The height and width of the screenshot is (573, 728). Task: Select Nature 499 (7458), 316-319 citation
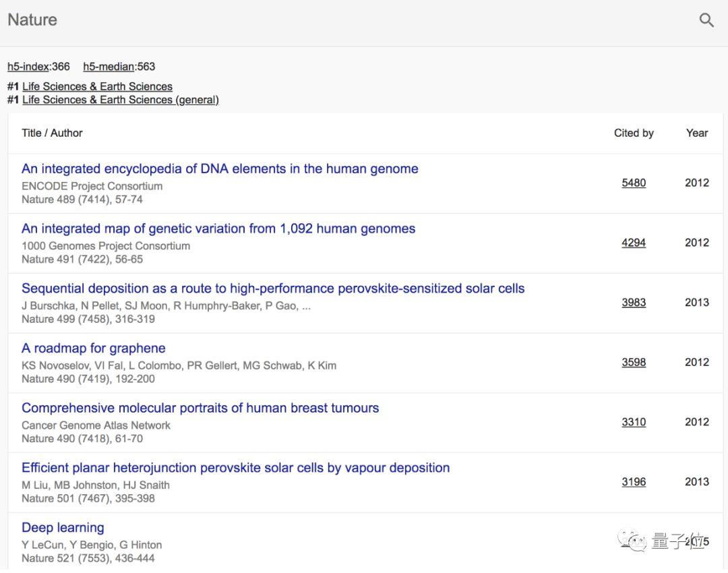[x=88, y=320]
